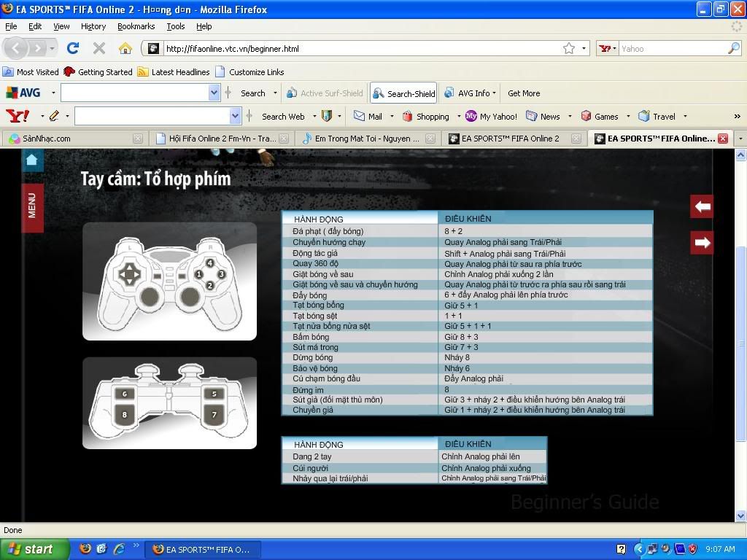Go to the browser Home page icon
The image size is (747, 560).
point(125,48)
